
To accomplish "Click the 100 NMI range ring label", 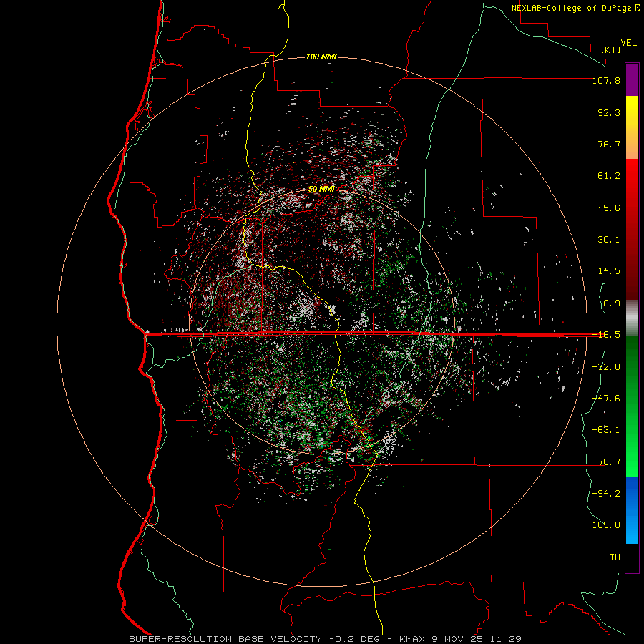I will coord(321,57).
